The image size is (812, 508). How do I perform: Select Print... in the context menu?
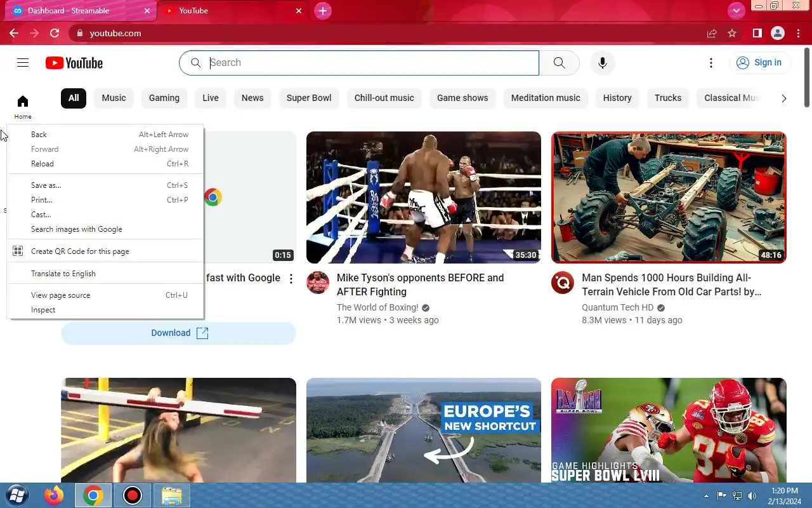pyautogui.click(x=105, y=200)
